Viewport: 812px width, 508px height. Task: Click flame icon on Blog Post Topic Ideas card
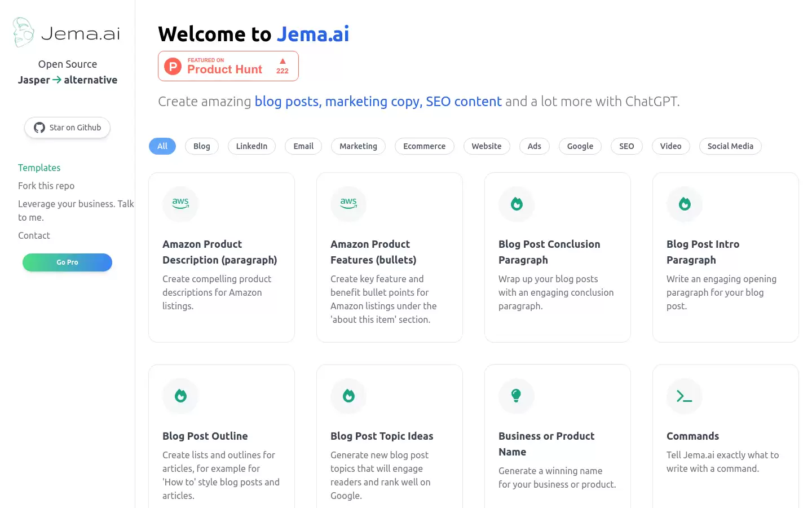[x=348, y=396]
